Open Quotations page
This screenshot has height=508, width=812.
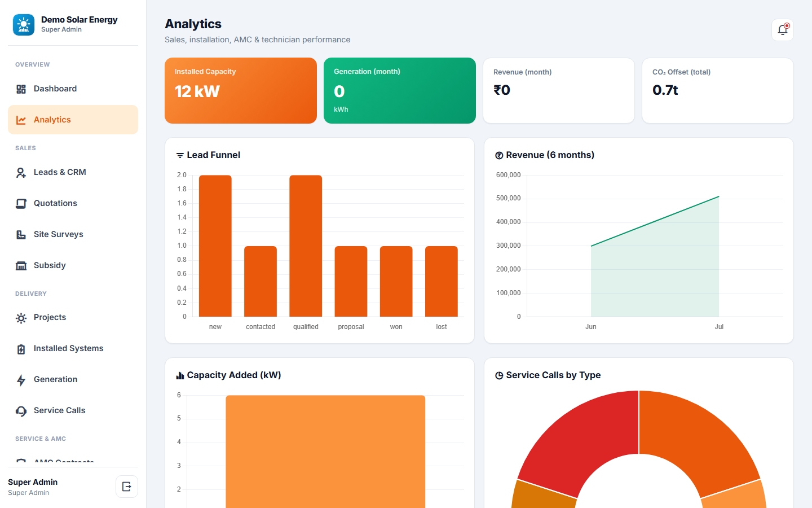pyautogui.click(x=73, y=203)
